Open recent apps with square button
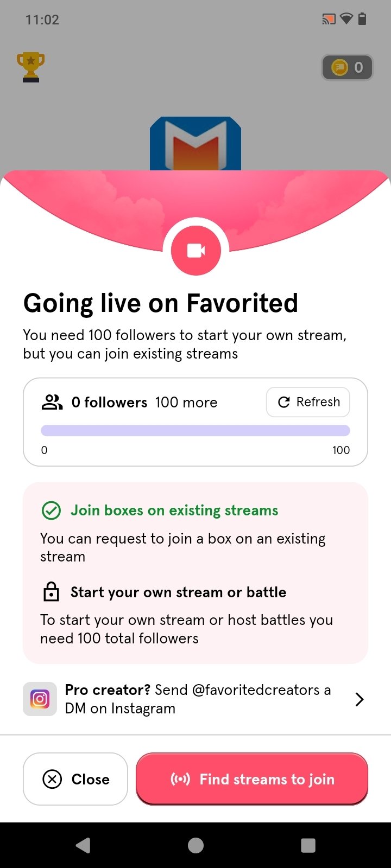The height and width of the screenshot is (868, 391). tap(308, 845)
